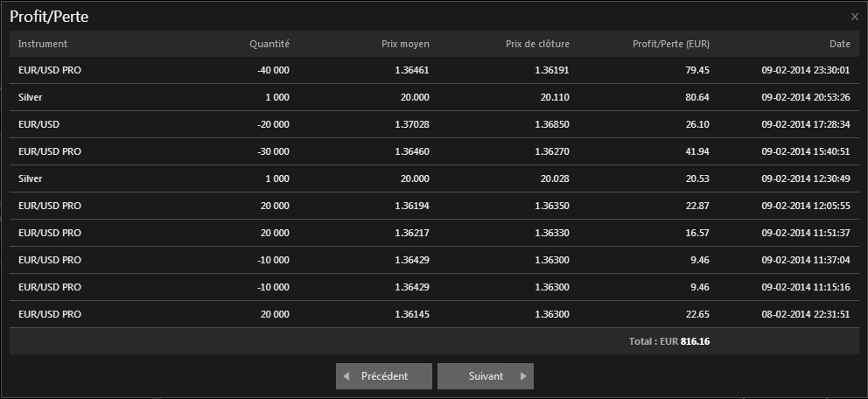Close the Profit/Perte dialog

855,17
